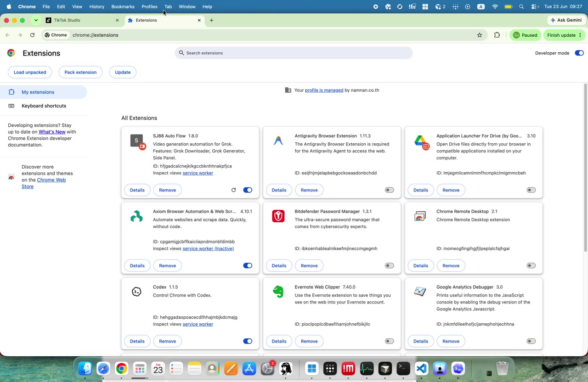Viewport: 588px width, 382px height.
Task: Click the Google Analytics Debugger icon
Action: coord(420,292)
